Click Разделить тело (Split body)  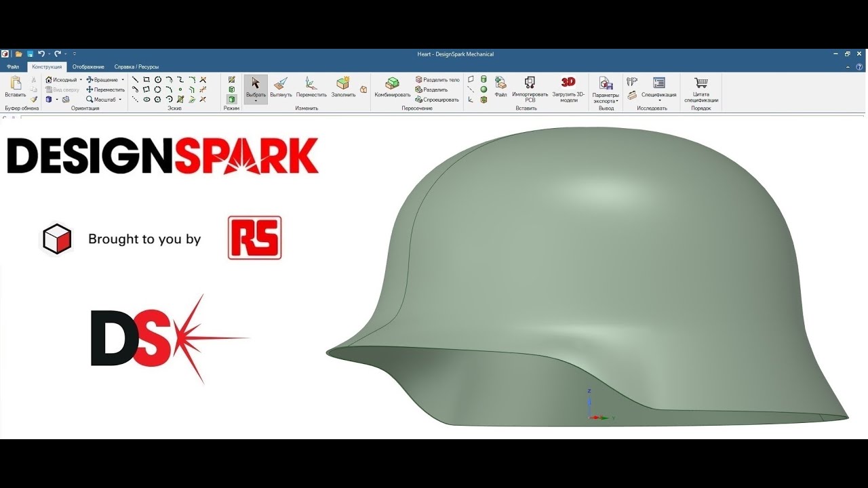pyautogui.click(x=437, y=79)
